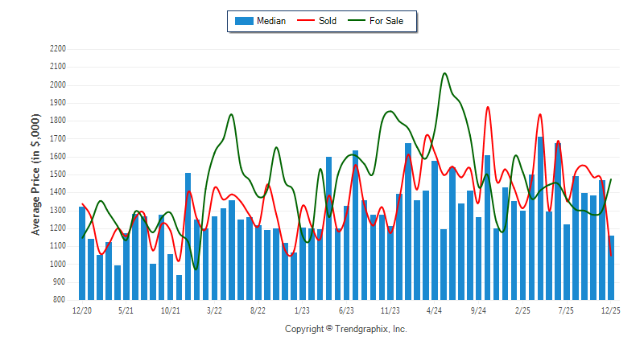The width and height of the screenshot is (644, 349).
Task: Click the 6/23 x-axis date label
Action: pos(346,310)
